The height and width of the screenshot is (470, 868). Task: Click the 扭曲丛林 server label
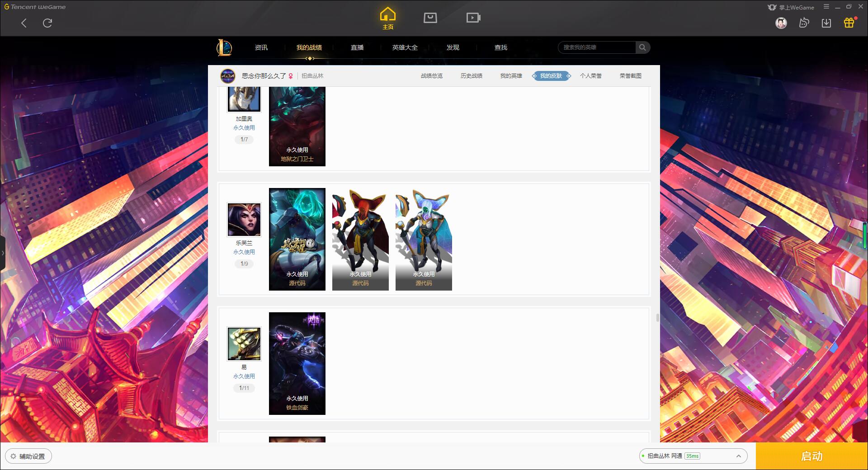click(312, 76)
